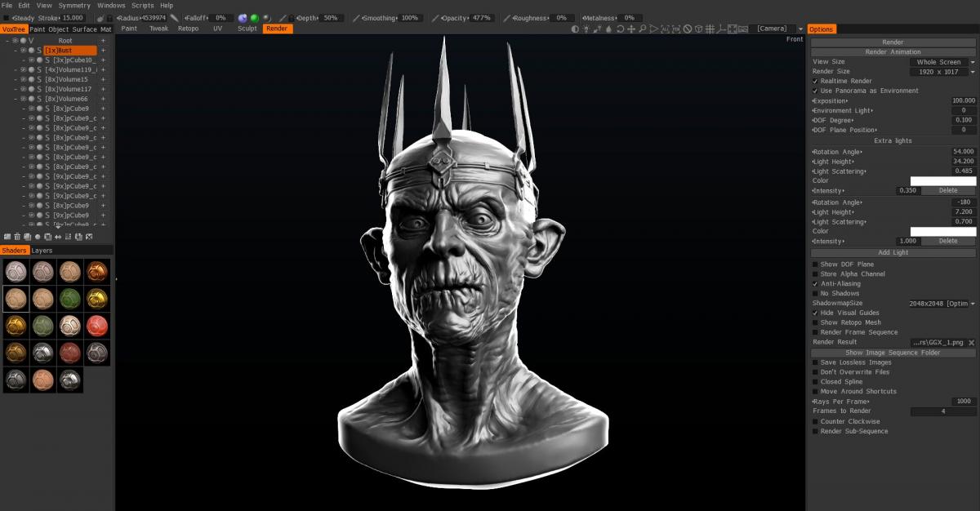Screen dimensions: 980x511
Task: Open the Symmetry menu
Action: (74, 6)
